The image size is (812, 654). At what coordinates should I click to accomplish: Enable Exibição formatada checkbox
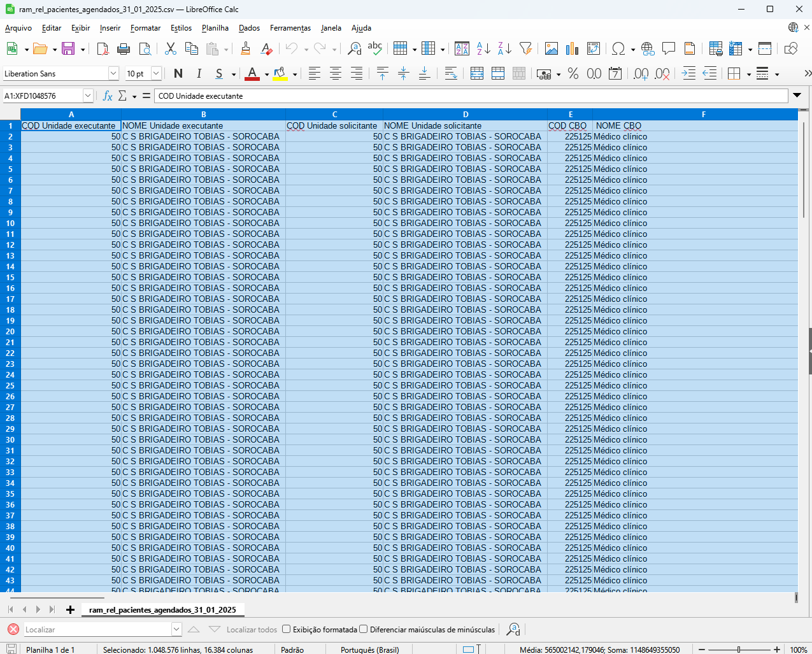coord(287,629)
